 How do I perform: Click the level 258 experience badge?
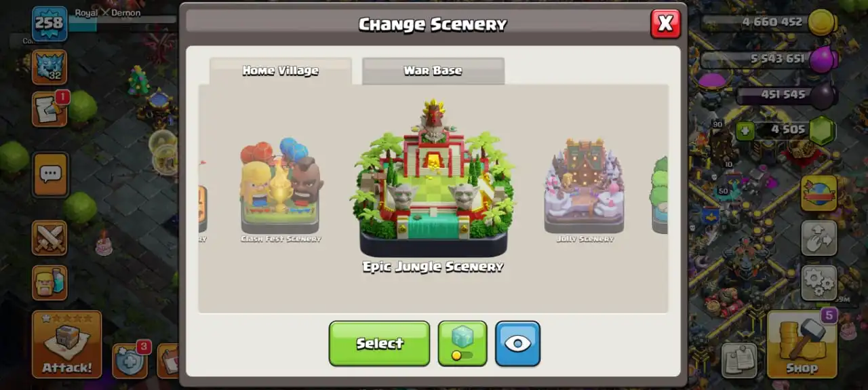(49, 23)
